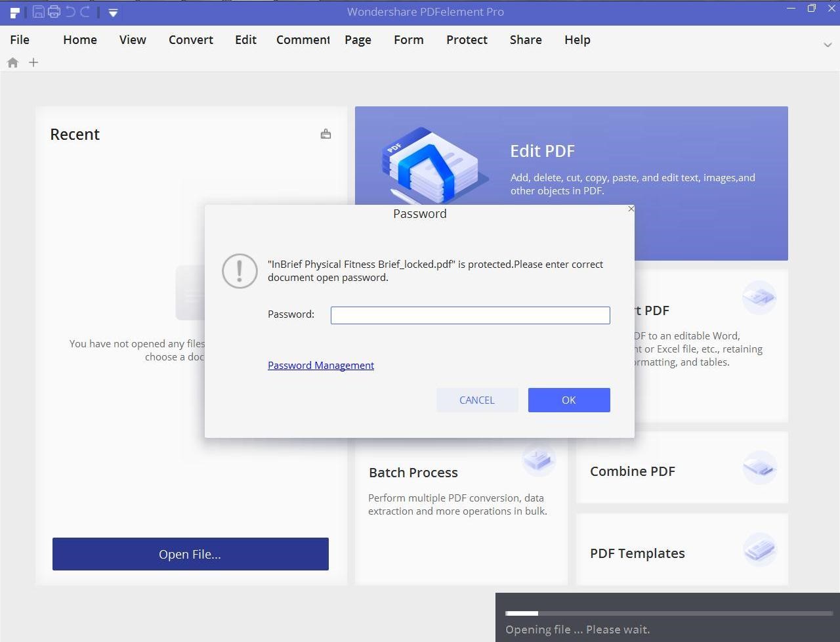
Task: Click the protected file message text
Action: pos(435,270)
